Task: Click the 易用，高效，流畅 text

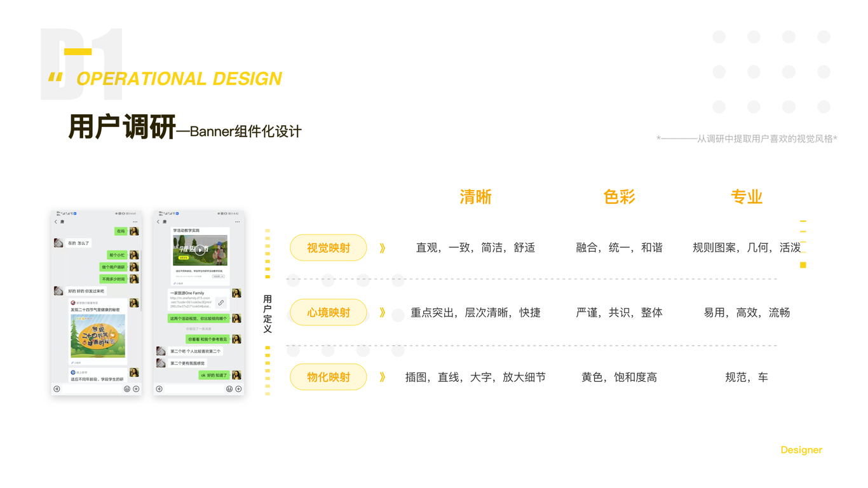Action: (747, 313)
